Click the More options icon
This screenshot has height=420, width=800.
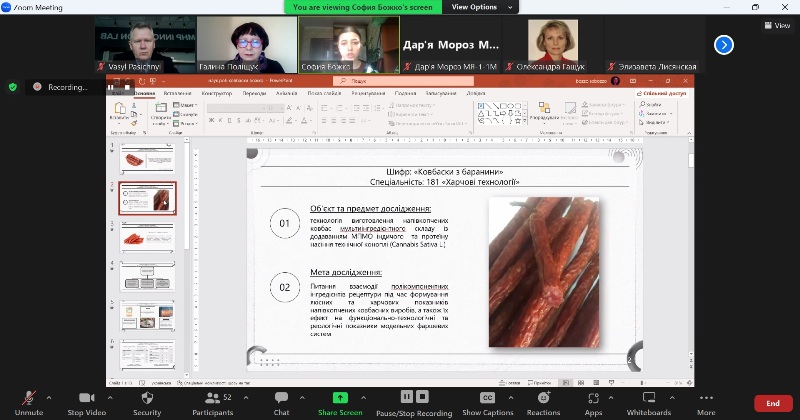coord(706,399)
